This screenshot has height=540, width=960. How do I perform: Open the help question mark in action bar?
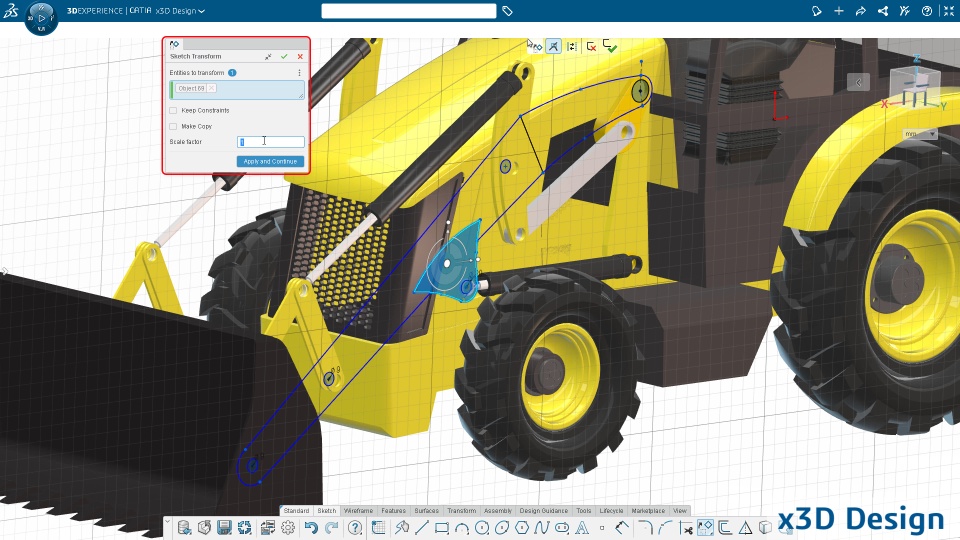tap(355, 528)
